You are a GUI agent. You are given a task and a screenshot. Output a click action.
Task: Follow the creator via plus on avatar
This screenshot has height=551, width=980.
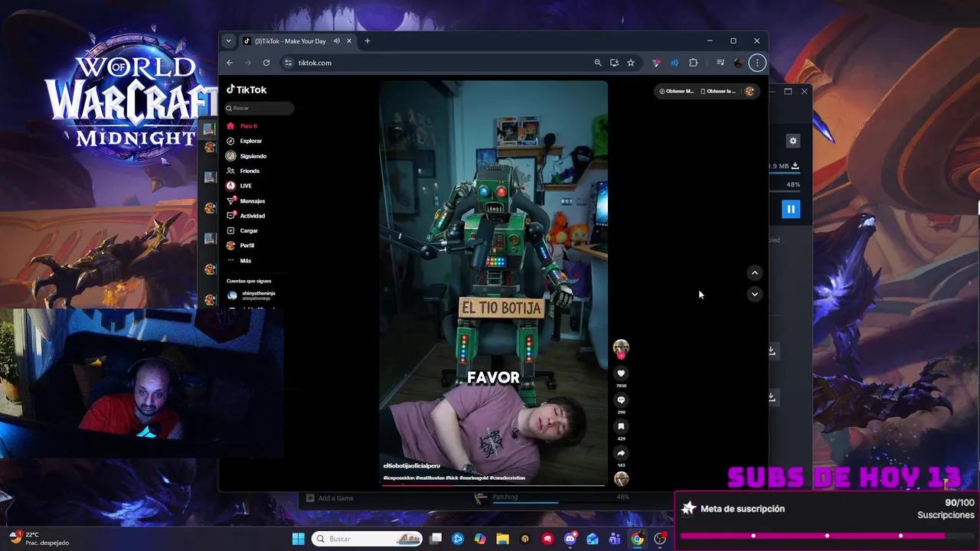point(621,356)
